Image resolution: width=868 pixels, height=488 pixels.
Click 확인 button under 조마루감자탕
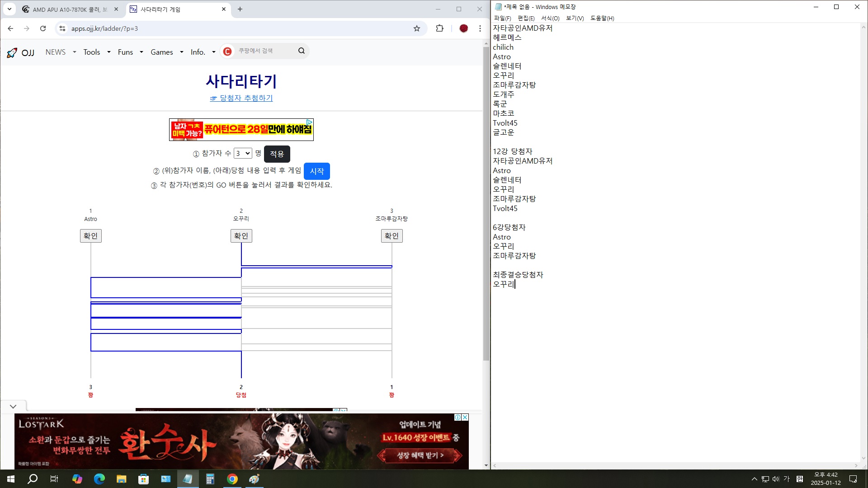(x=392, y=236)
